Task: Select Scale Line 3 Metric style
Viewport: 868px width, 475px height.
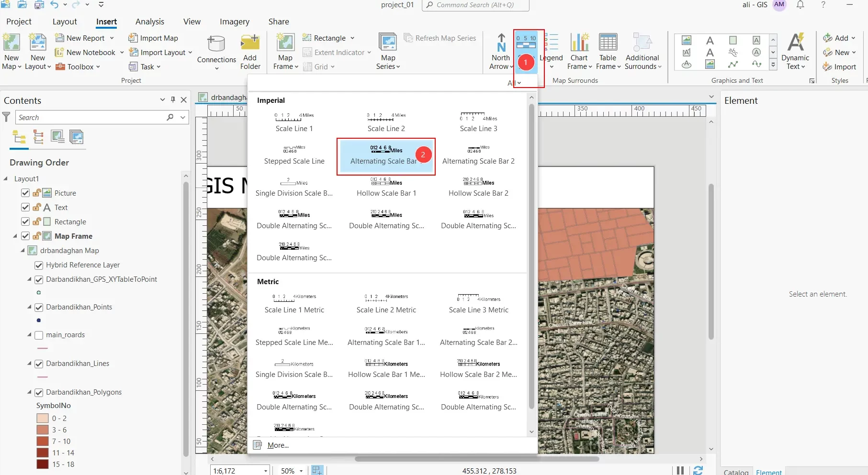Action: (478, 304)
